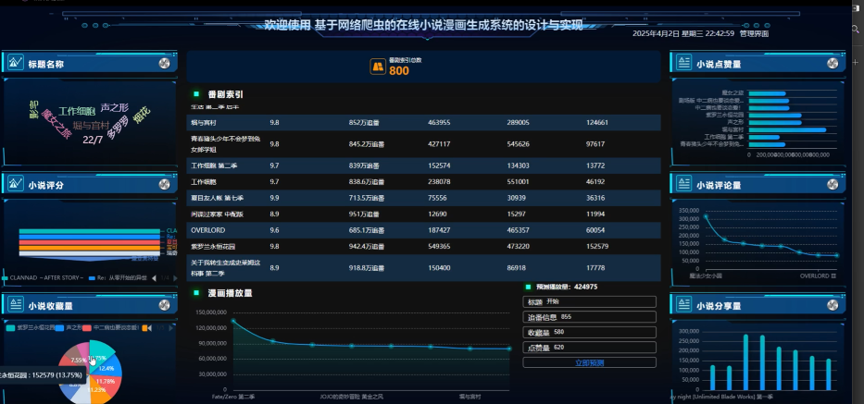Go to next page of 小说收藏量 legend

click(172, 328)
